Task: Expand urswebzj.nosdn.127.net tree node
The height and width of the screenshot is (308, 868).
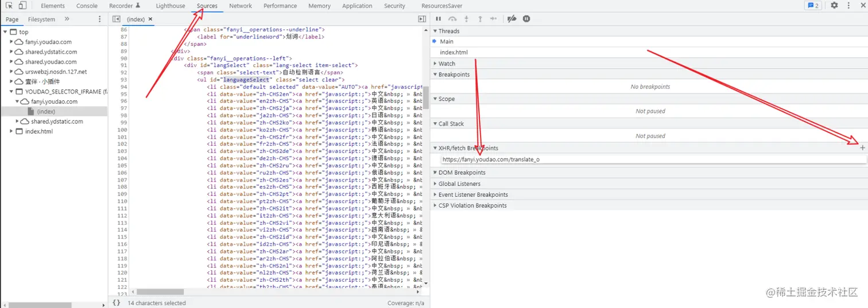Action: pyautogui.click(x=12, y=72)
